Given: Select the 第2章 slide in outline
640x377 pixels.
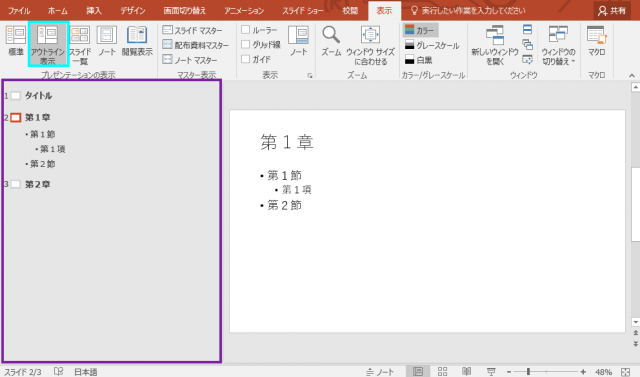Looking at the screenshot, I should coord(38,184).
